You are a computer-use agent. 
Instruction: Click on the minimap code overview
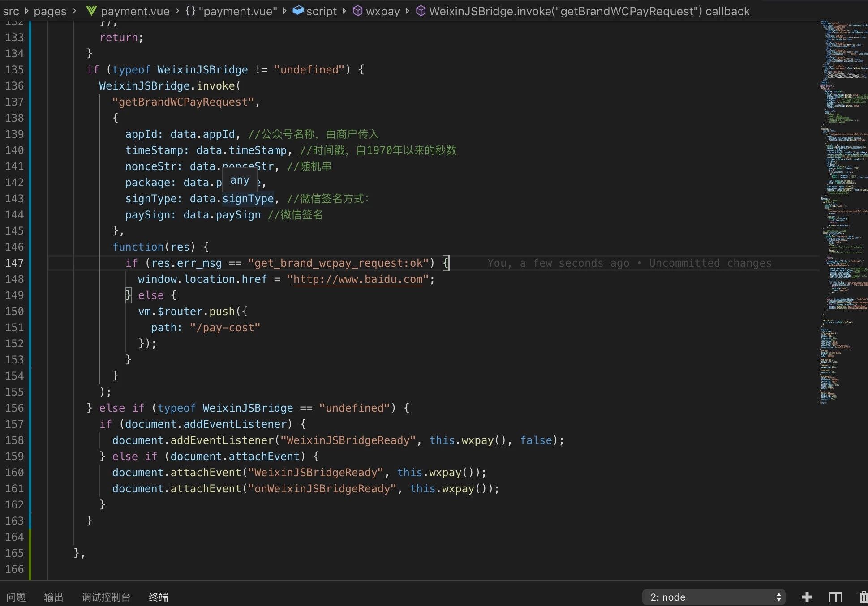tap(843, 179)
